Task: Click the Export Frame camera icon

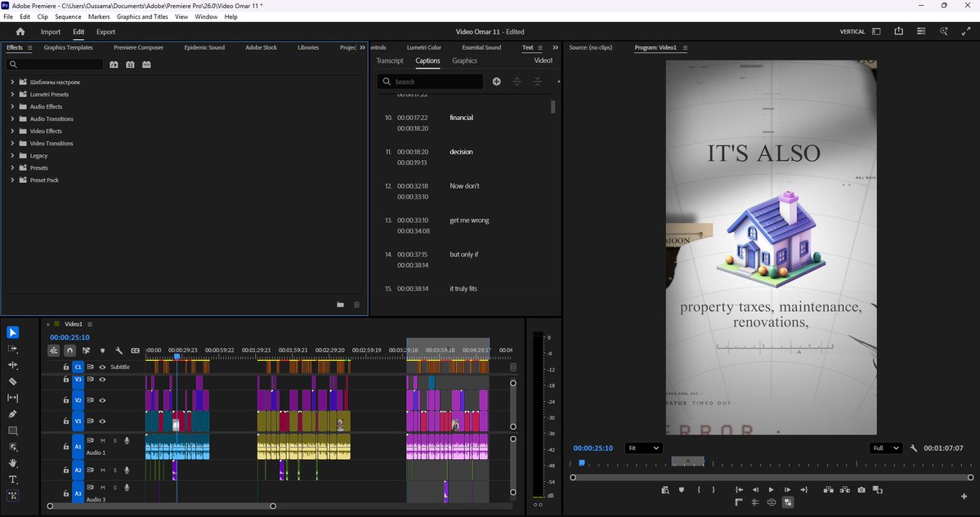Action: [x=861, y=489]
